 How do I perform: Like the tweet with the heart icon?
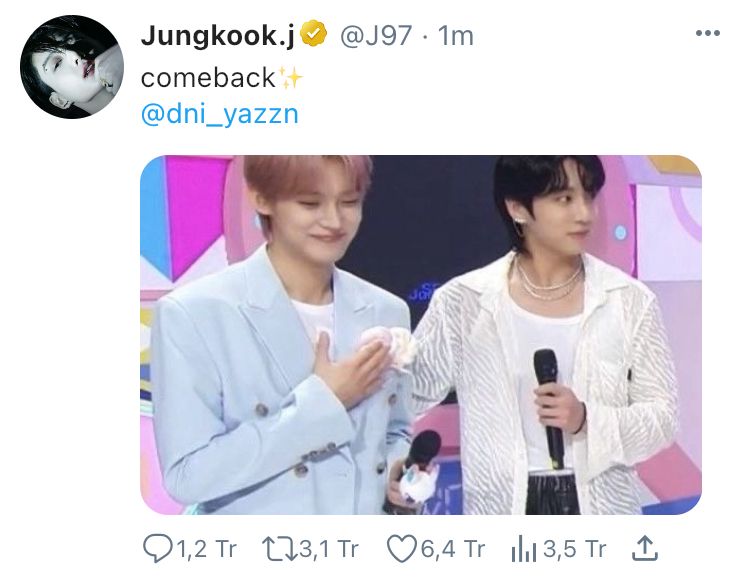point(401,549)
